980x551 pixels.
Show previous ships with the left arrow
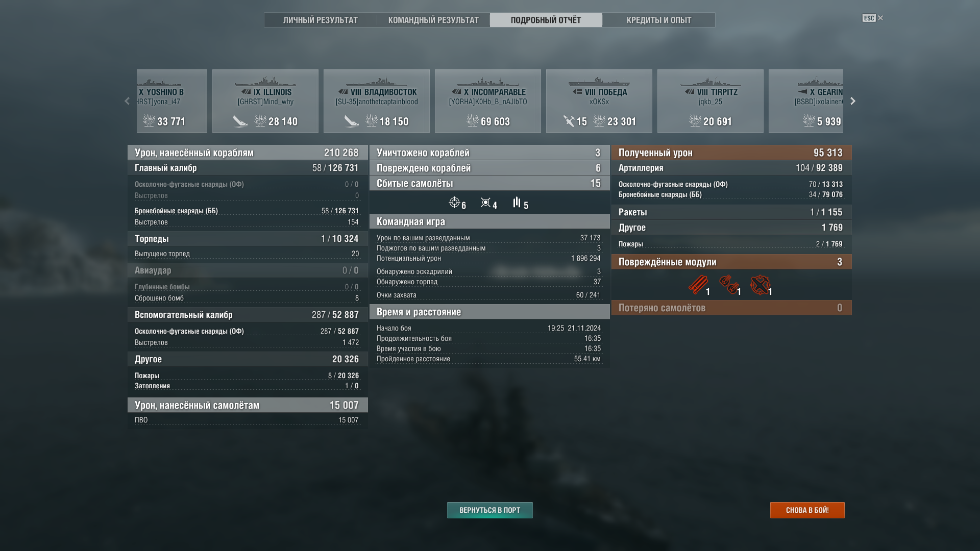127,101
